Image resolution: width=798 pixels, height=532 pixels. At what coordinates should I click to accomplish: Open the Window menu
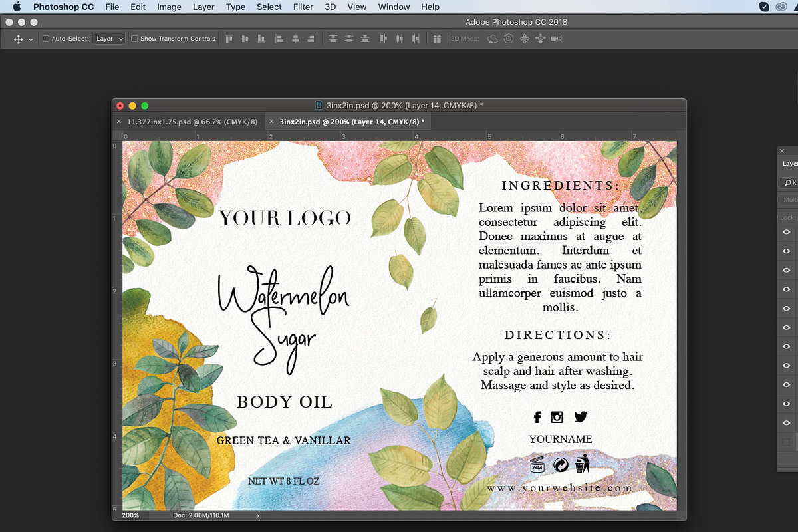point(394,7)
